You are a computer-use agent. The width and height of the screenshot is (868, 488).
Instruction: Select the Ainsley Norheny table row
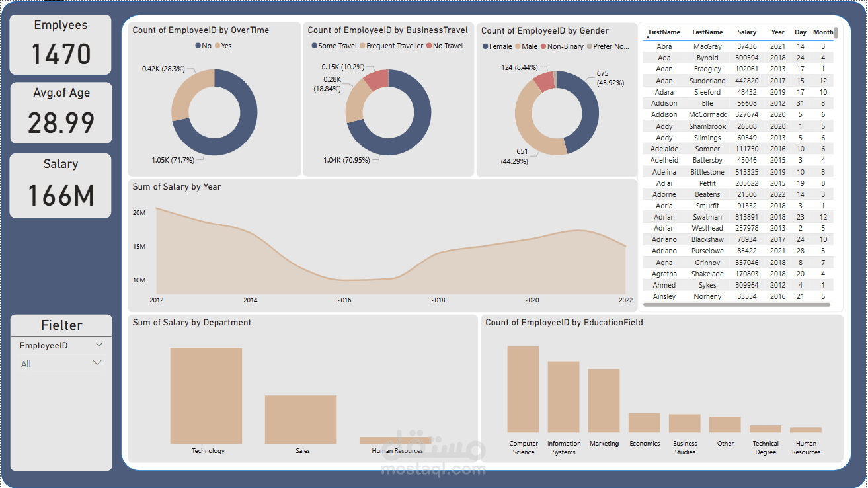738,296
